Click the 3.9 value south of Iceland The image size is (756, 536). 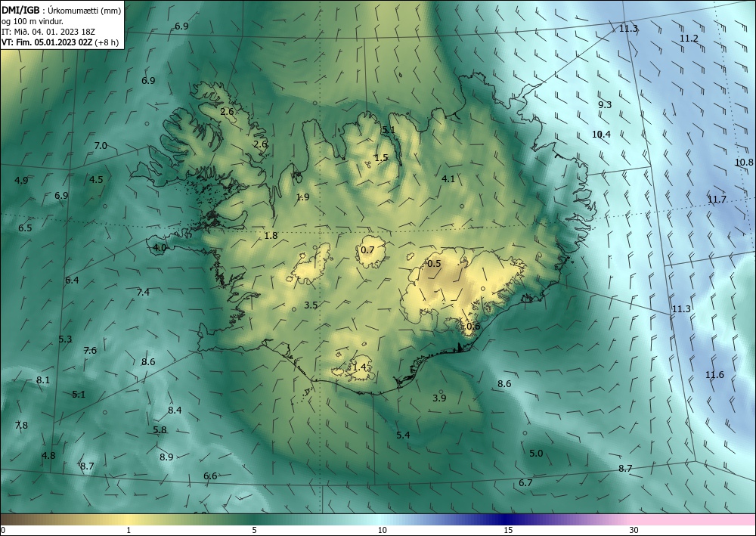[439, 398]
